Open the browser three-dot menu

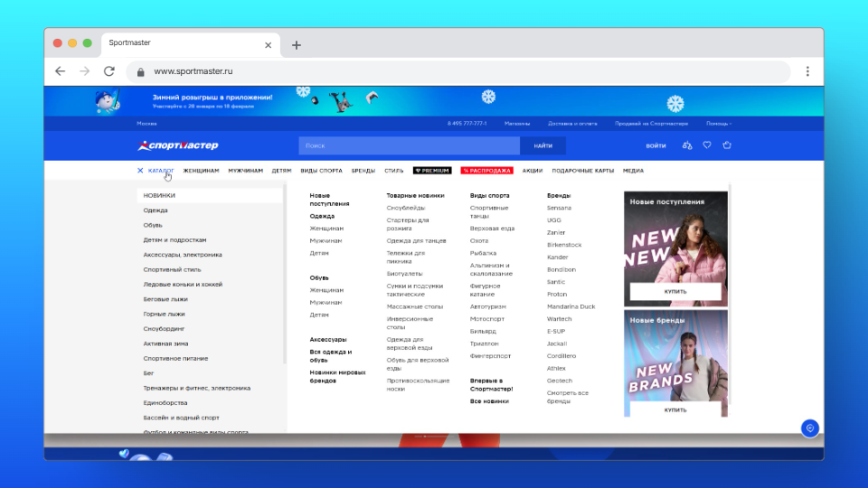pyautogui.click(x=807, y=71)
